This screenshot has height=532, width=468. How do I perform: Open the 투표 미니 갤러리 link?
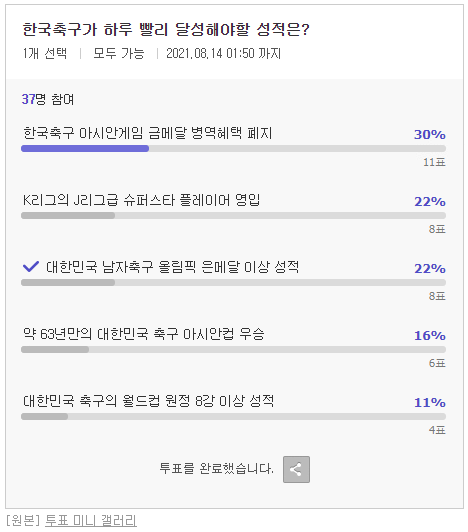pos(91,521)
